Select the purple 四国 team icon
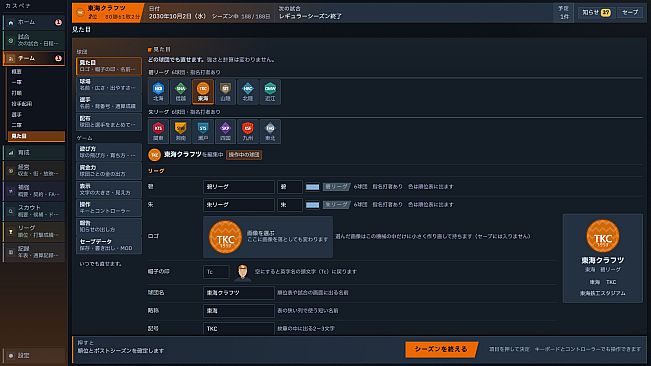 point(225,132)
